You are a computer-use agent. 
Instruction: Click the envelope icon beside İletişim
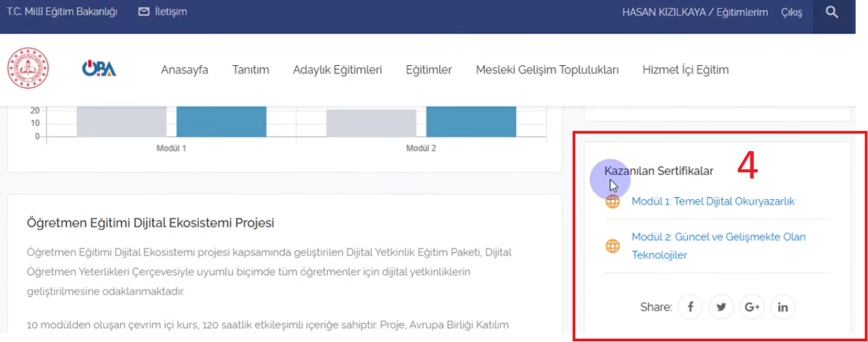click(x=144, y=12)
